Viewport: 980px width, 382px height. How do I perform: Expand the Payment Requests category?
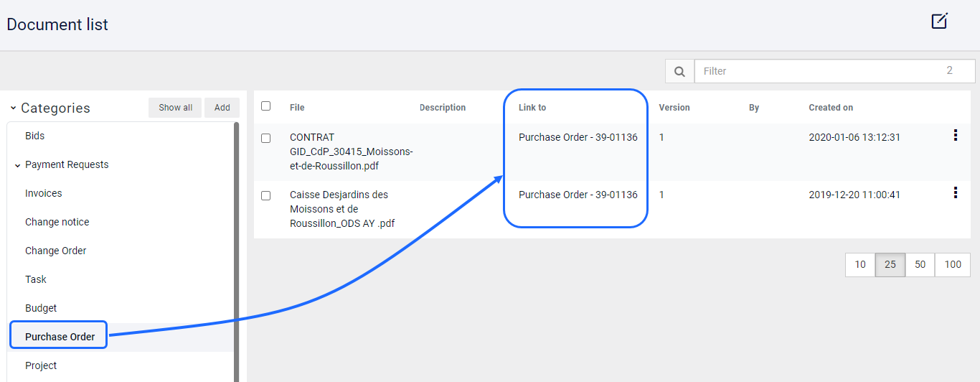[x=17, y=165]
